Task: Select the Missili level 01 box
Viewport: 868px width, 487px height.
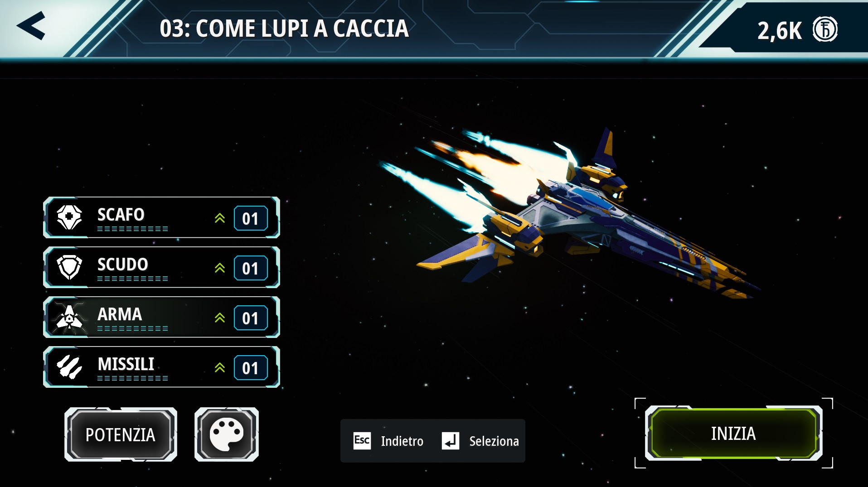Action: tap(251, 368)
